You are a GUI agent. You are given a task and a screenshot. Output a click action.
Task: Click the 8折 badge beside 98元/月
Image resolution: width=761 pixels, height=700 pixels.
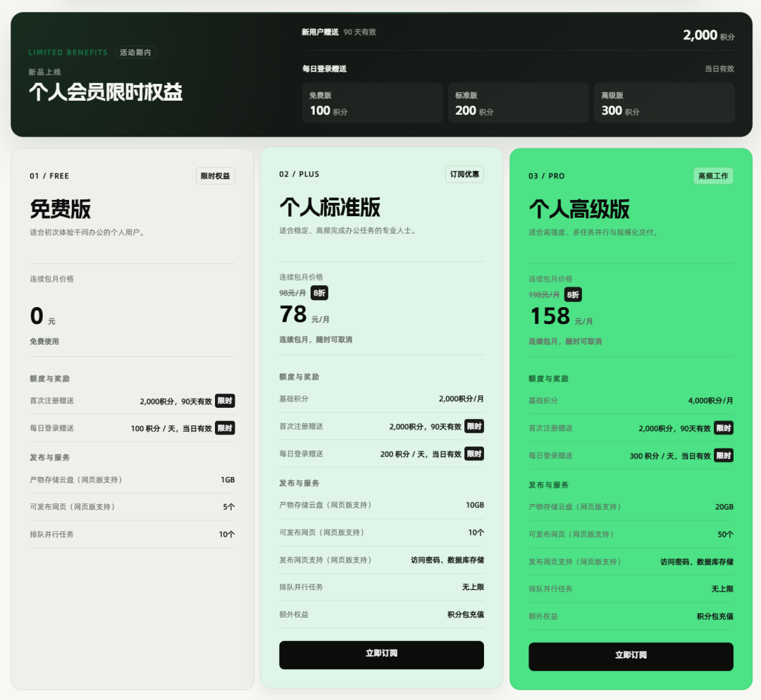click(319, 293)
